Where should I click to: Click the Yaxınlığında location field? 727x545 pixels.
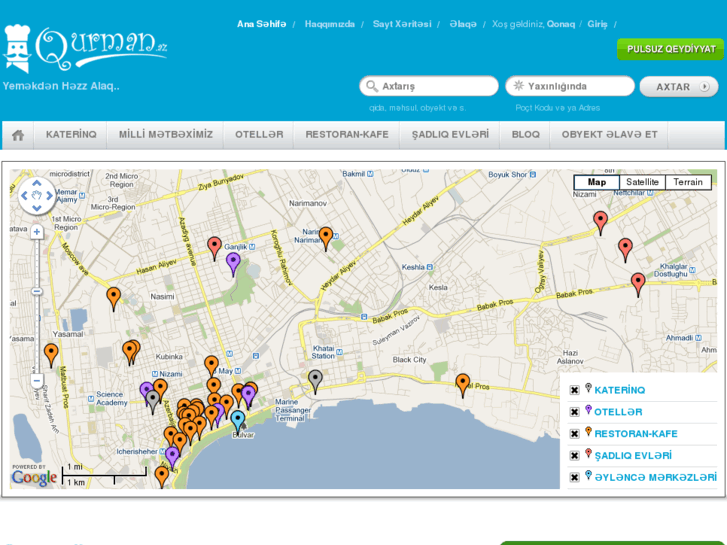(x=570, y=86)
